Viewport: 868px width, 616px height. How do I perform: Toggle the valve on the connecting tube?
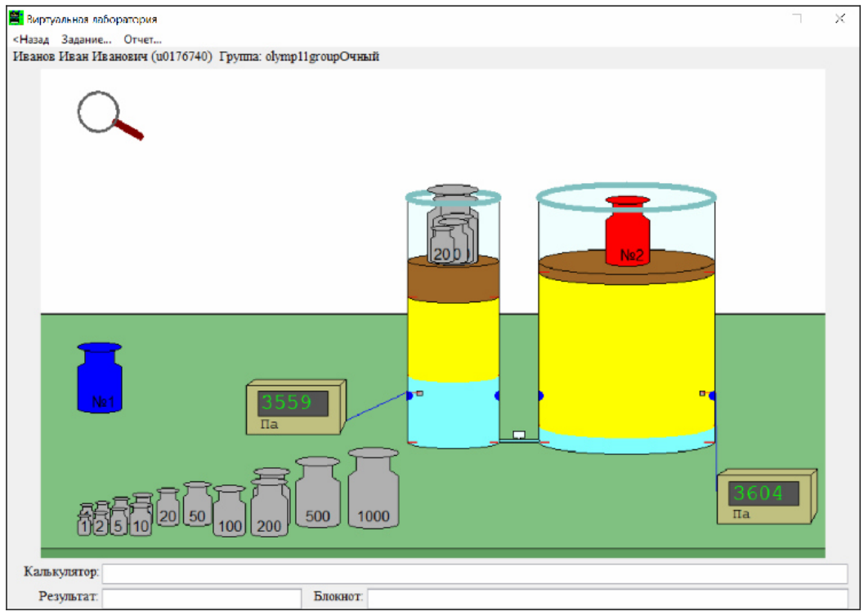[519, 435]
